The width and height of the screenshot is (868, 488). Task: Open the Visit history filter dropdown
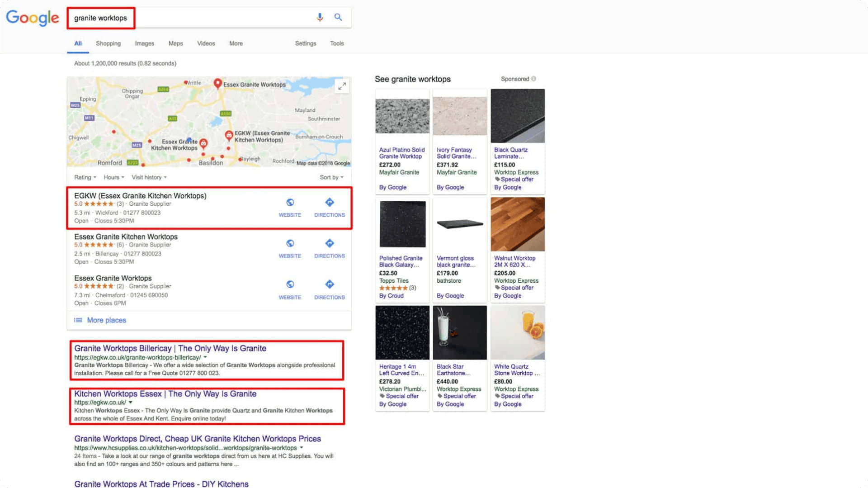coord(149,177)
